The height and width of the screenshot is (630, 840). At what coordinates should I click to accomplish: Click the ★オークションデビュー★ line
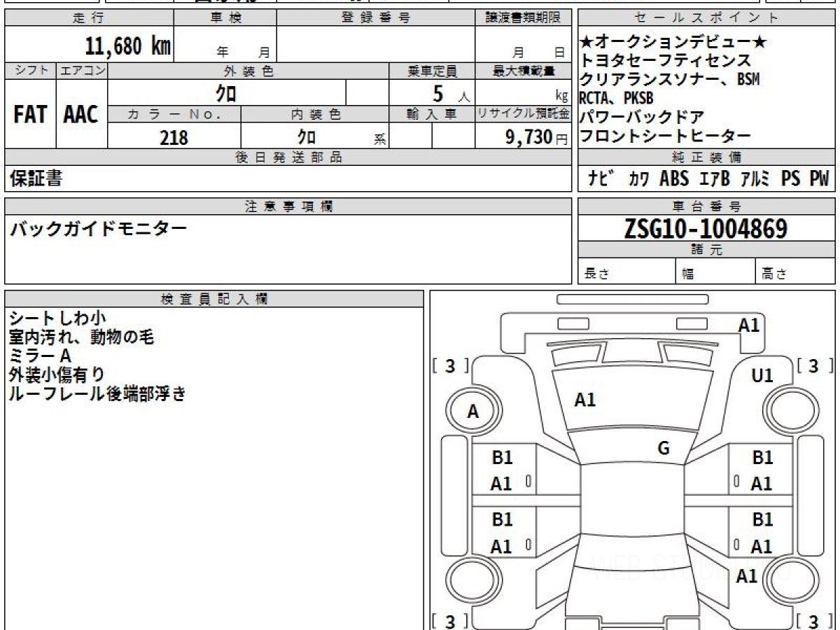[x=674, y=43]
